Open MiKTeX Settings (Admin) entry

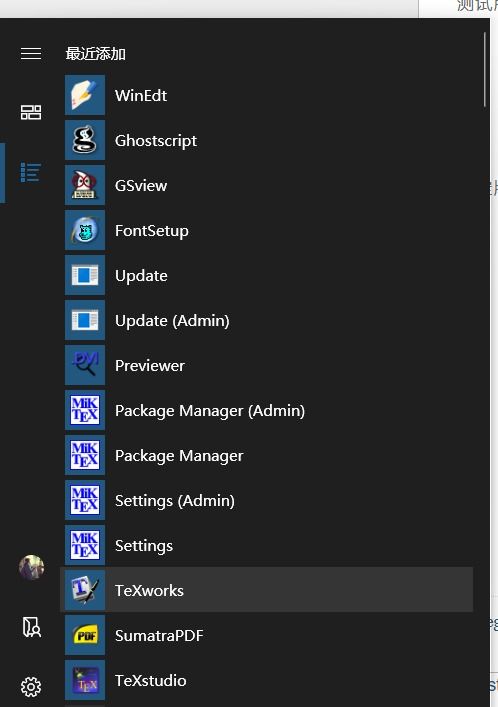coord(266,500)
